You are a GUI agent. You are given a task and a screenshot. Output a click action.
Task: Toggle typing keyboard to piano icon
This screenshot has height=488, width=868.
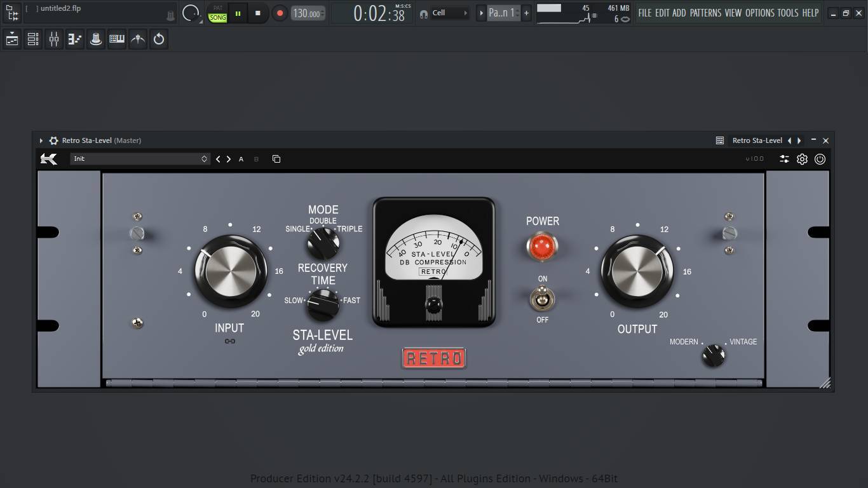coord(117,39)
